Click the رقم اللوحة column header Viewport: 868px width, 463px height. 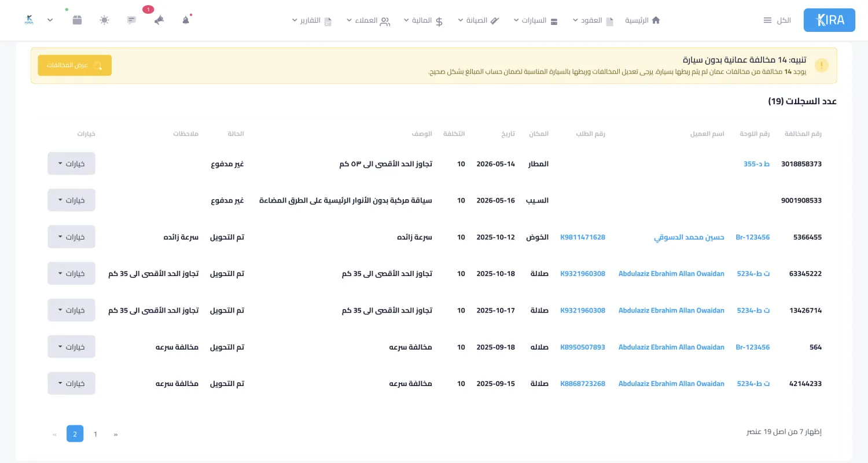click(x=755, y=134)
